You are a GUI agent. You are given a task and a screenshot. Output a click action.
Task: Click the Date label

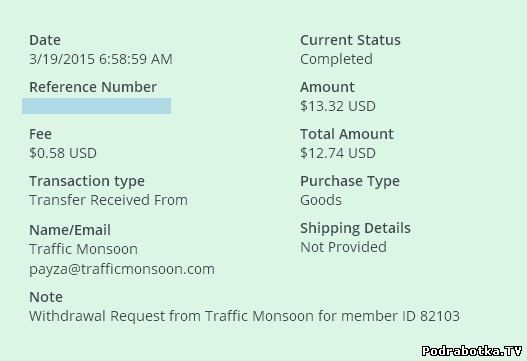coord(45,40)
